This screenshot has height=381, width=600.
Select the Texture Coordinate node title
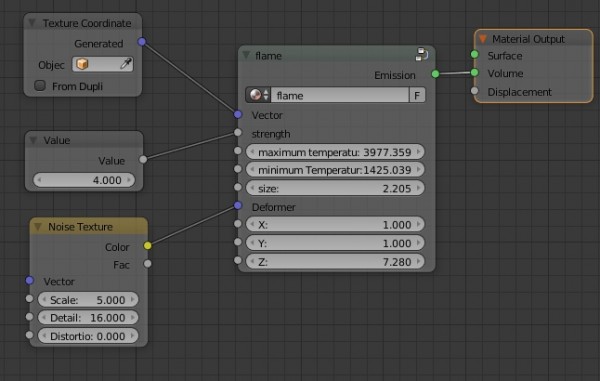87,23
